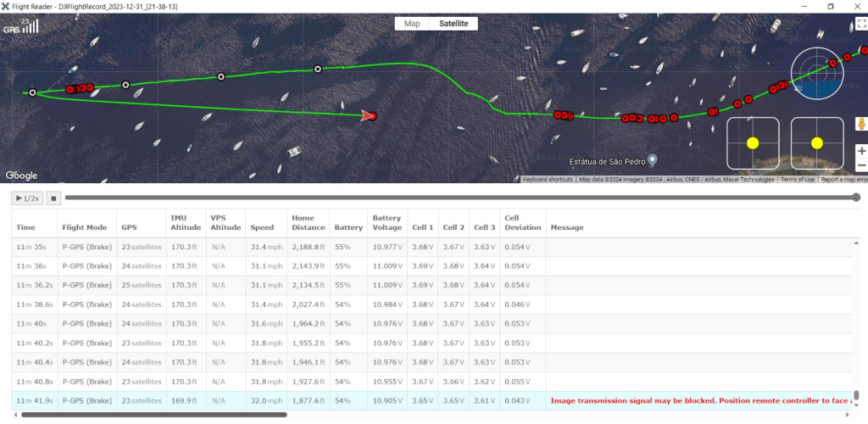Click the attitude horizon indicator
Image resolution: width=868 pixels, height=424 pixels.
(817, 71)
